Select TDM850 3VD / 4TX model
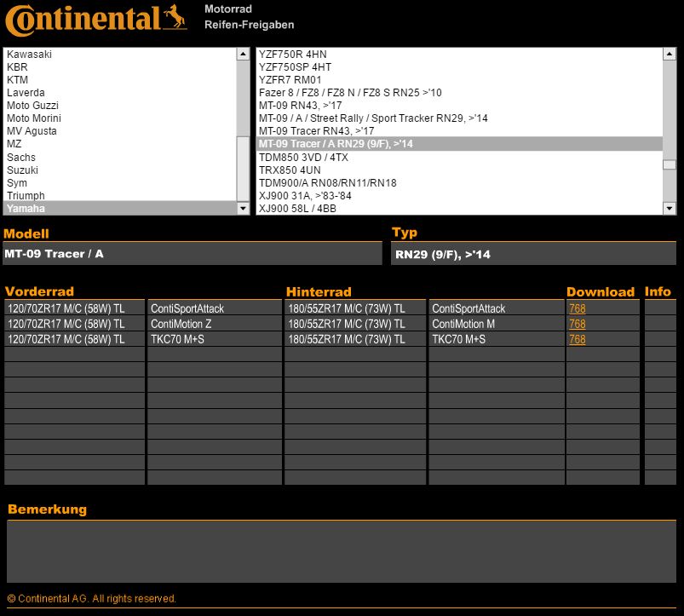The image size is (684, 616). pos(303,158)
